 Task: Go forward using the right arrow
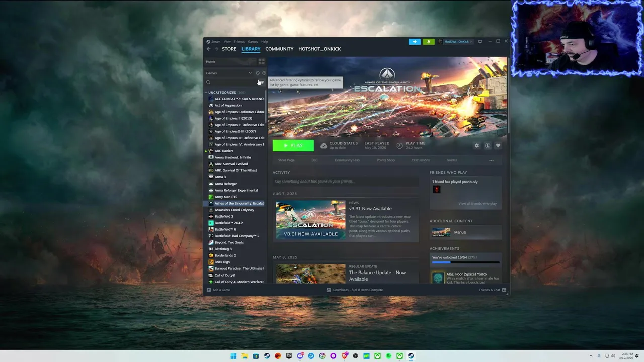coord(216,49)
